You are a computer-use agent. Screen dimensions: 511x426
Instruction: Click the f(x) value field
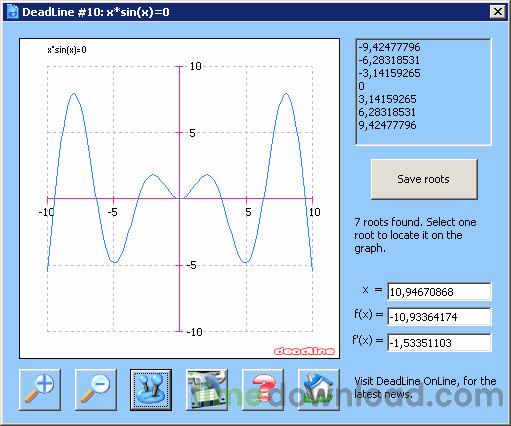pyautogui.click(x=439, y=316)
